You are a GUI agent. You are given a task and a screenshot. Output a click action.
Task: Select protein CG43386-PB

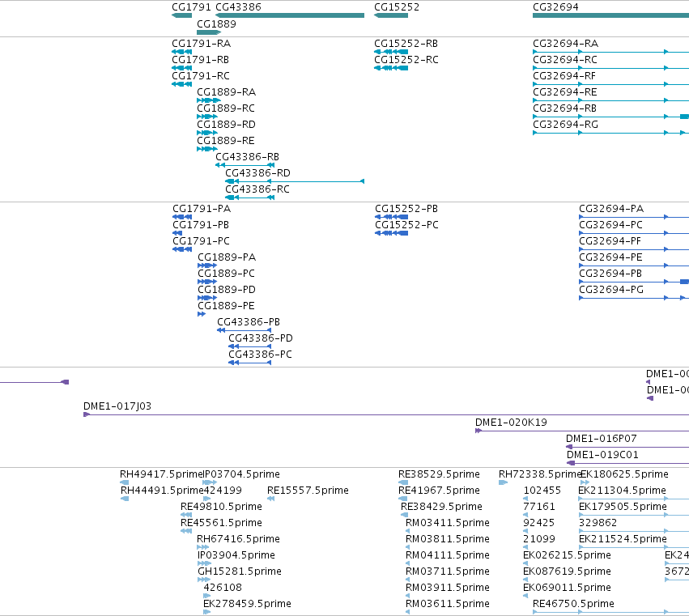249,322
